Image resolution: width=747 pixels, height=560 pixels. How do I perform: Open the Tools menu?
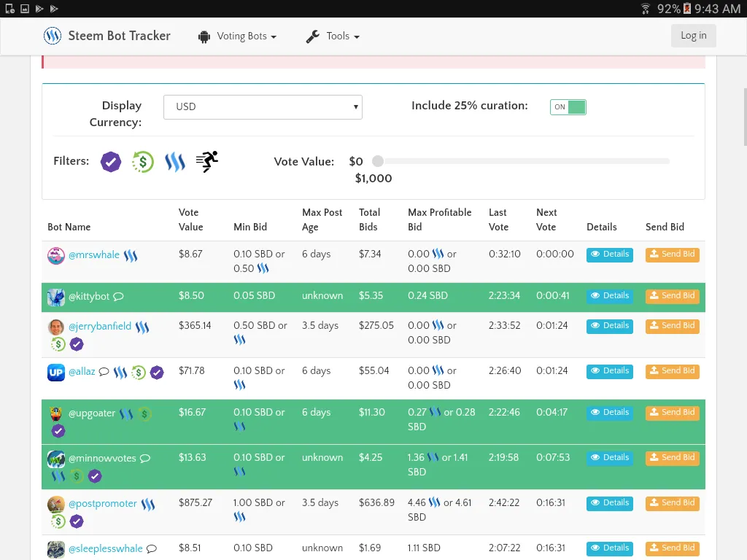pyautogui.click(x=333, y=36)
